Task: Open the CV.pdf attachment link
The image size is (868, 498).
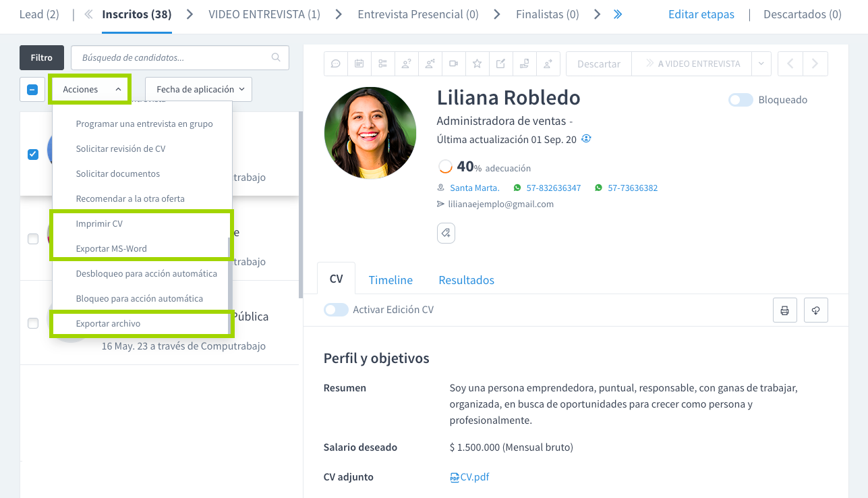Action: [474, 477]
